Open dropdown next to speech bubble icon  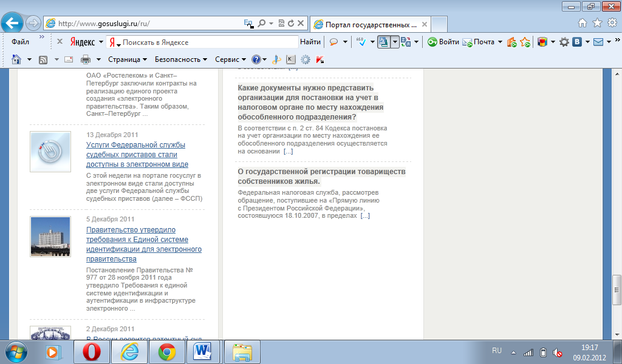pos(345,42)
